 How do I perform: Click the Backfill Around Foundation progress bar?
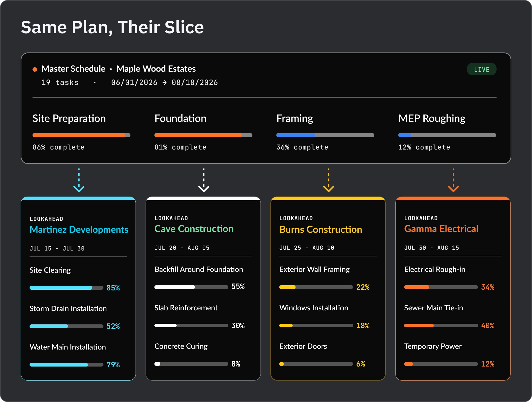[x=191, y=287]
